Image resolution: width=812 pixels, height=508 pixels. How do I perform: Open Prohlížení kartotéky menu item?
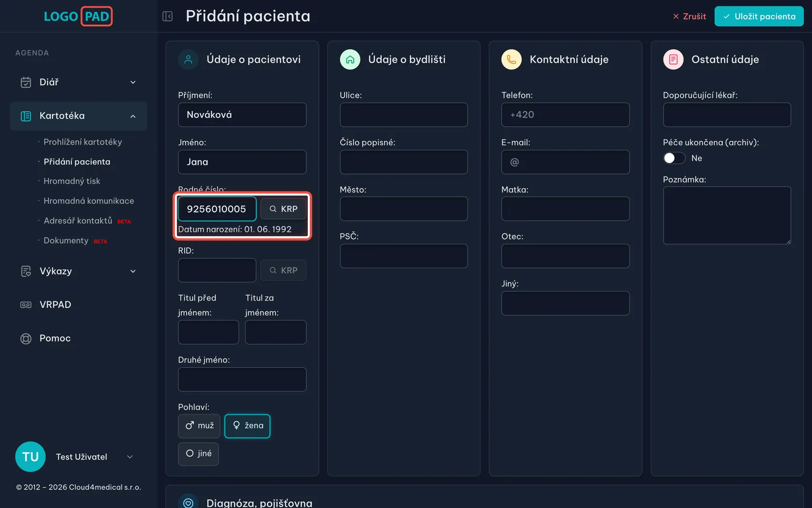(x=83, y=142)
